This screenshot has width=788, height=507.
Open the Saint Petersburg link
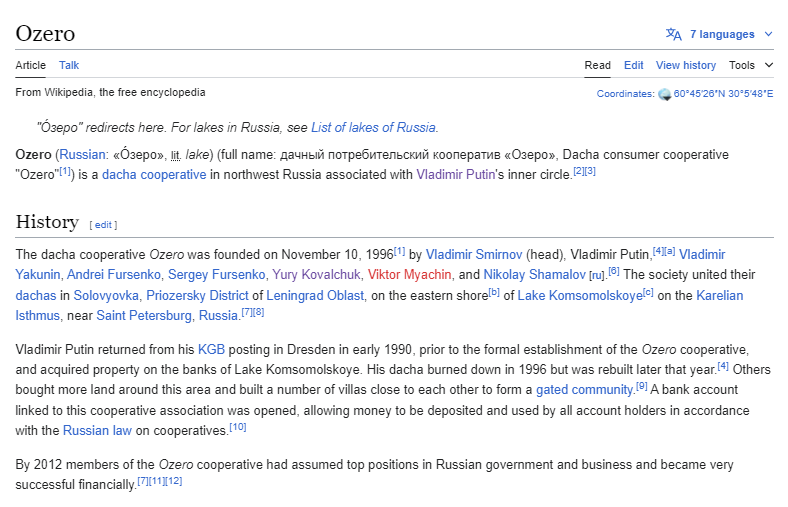click(144, 316)
